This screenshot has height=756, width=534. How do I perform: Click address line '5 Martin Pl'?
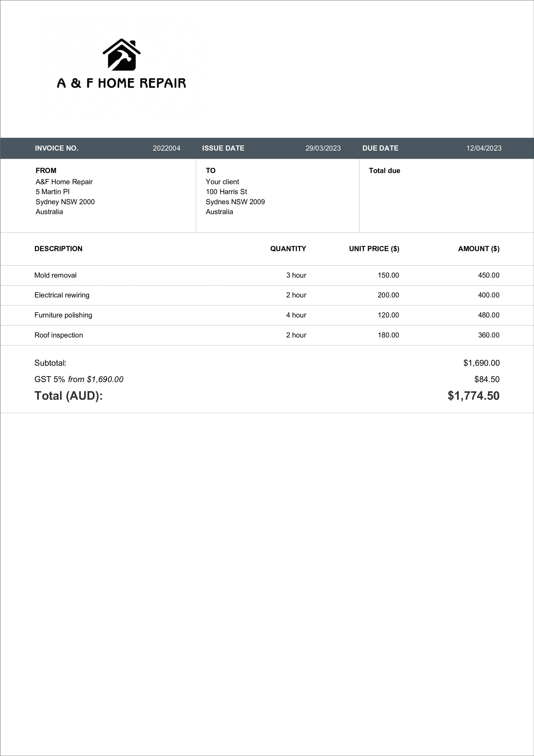pos(53,192)
